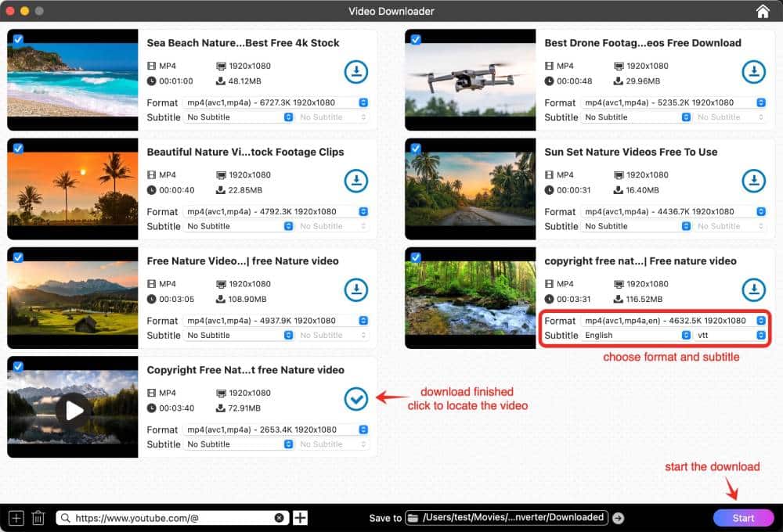Download the Best Drone Footage video
The height and width of the screenshot is (532, 783).
(x=754, y=71)
